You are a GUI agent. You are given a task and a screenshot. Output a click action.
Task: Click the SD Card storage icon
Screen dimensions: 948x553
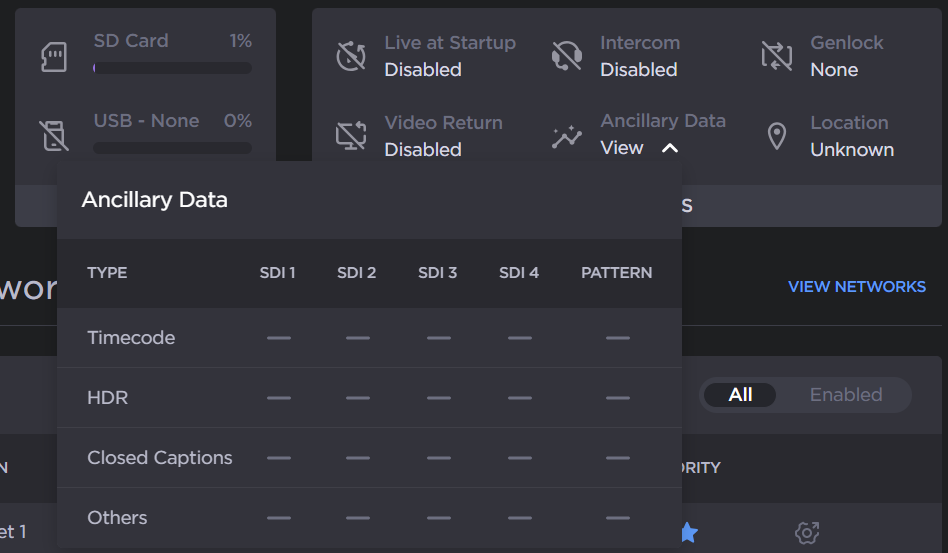pyautogui.click(x=54, y=56)
